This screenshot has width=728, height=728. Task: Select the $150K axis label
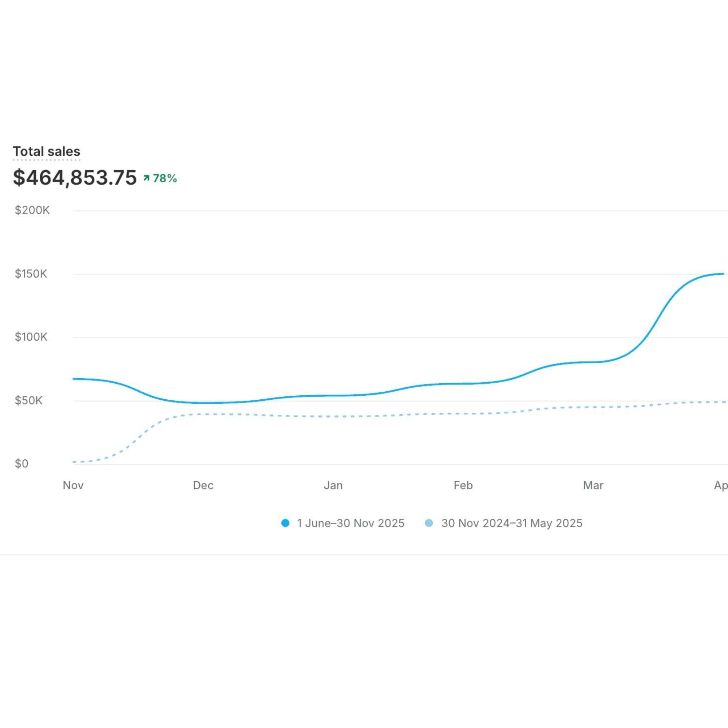coord(31,274)
